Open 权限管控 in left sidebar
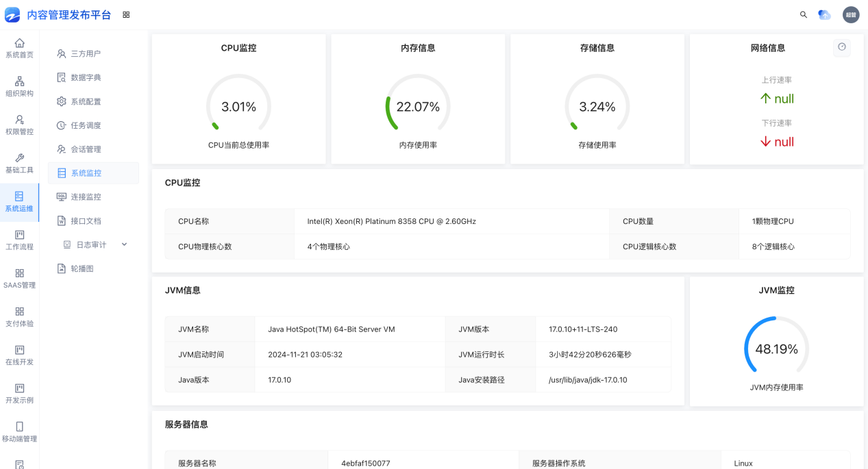 [19, 125]
